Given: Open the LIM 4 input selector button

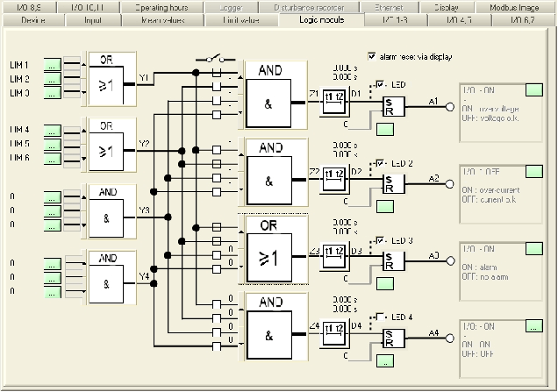Looking at the screenshot, I should [x=52, y=131].
